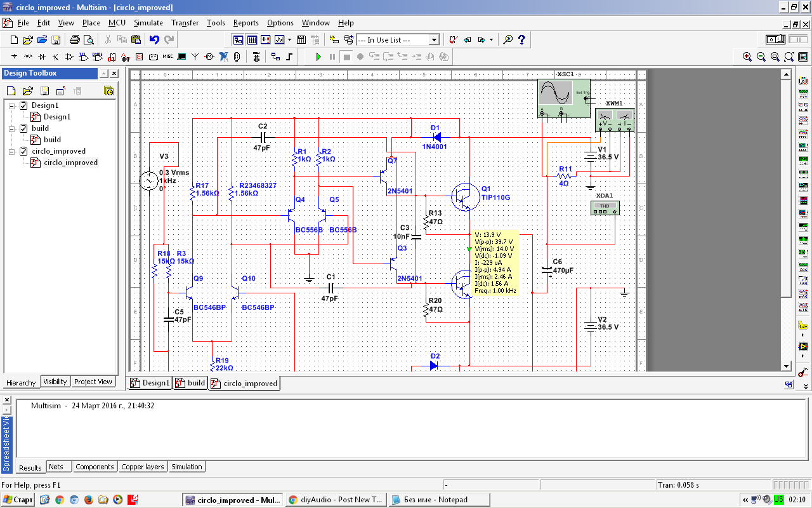The image size is (812, 508).
Task: Save the design using the floppy disk icon
Action: (x=56, y=40)
